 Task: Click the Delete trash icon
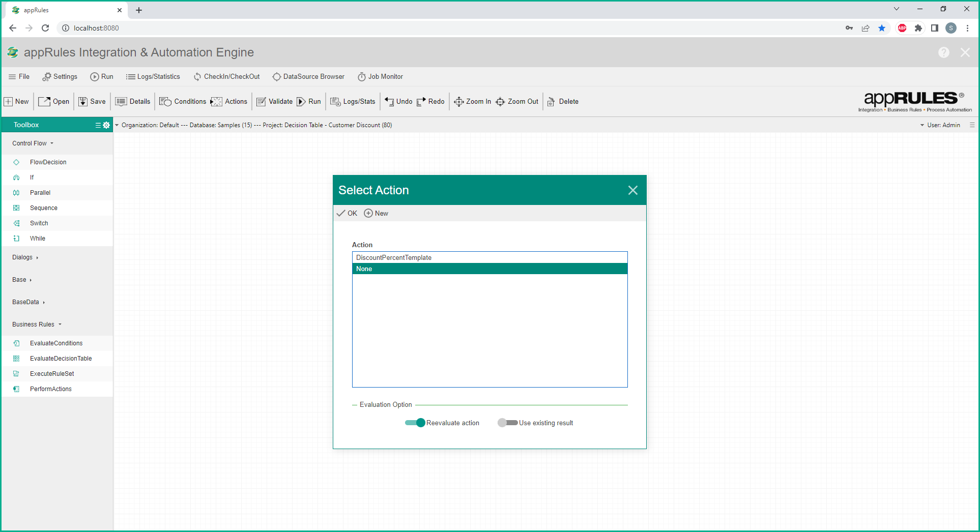click(x=551, y=102)
